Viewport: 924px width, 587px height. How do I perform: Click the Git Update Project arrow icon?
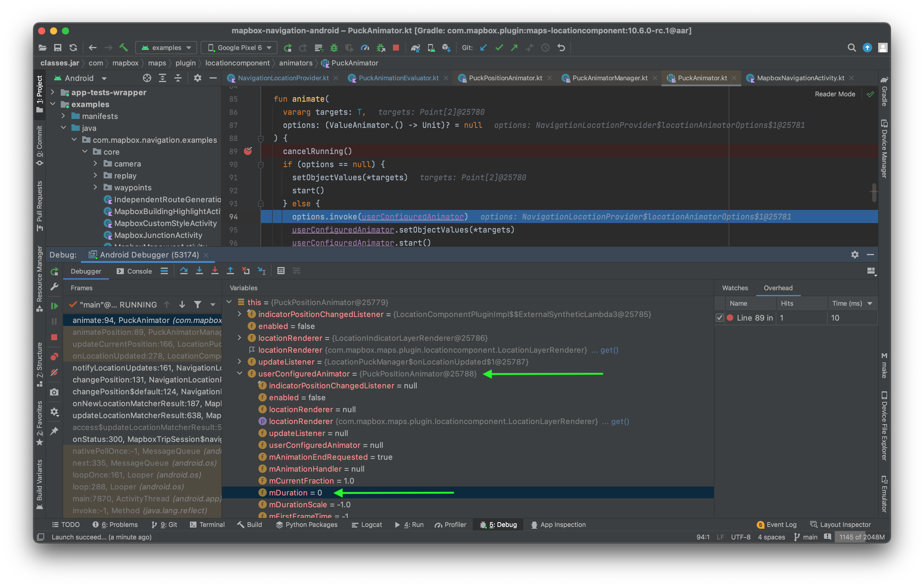[483, 48]
